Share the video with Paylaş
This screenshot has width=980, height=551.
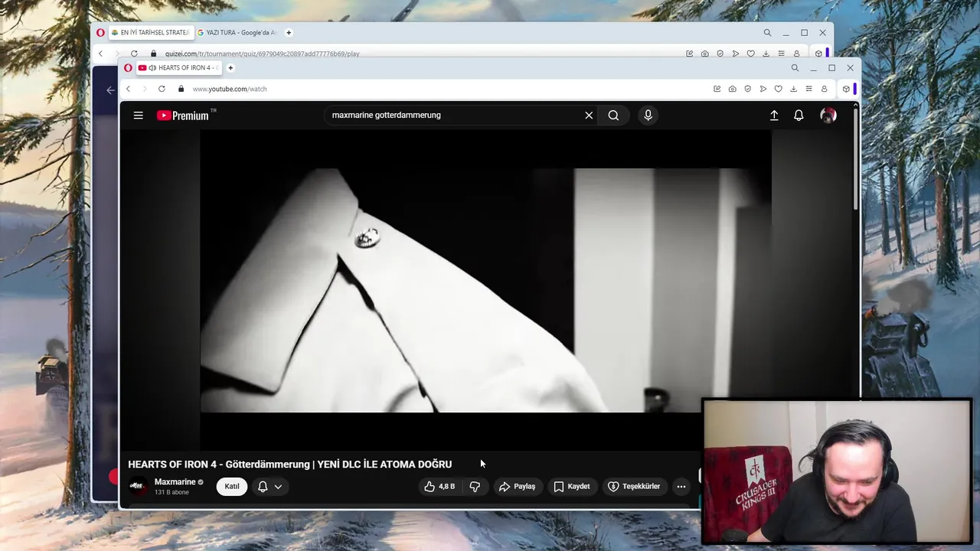click(x=517, y=487)
